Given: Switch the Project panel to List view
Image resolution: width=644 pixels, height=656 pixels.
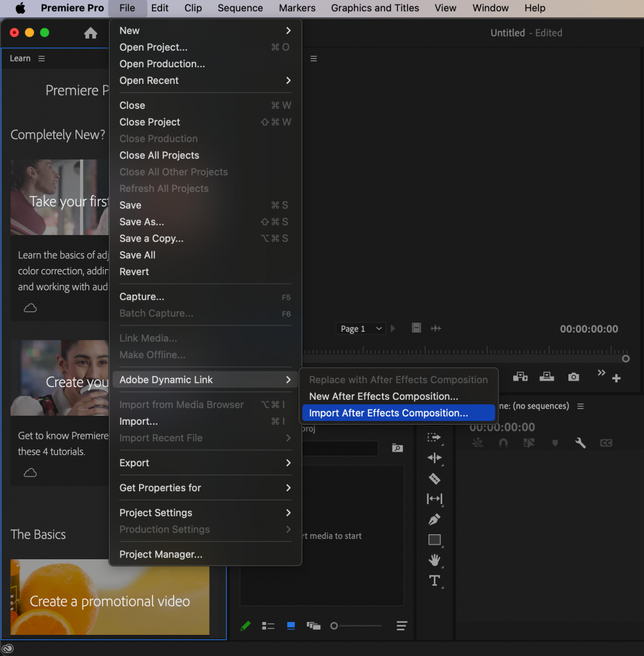Looking at the screenshot, I should pos(268,626).
